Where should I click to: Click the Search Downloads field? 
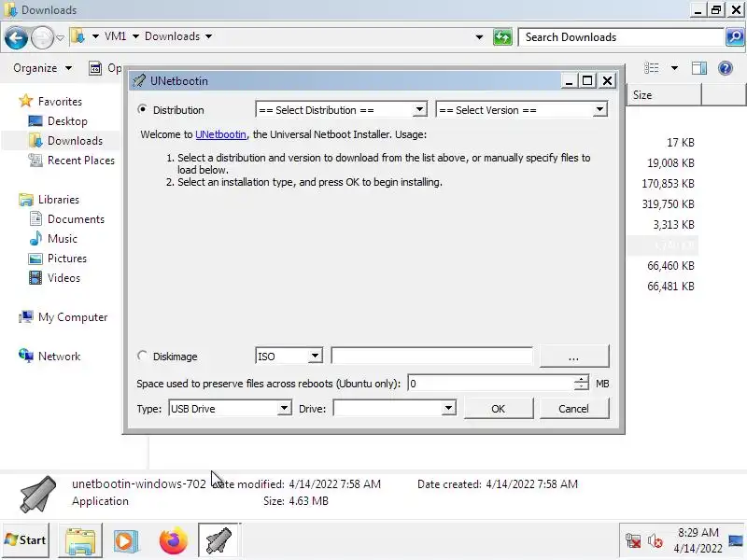click(620, 37)
